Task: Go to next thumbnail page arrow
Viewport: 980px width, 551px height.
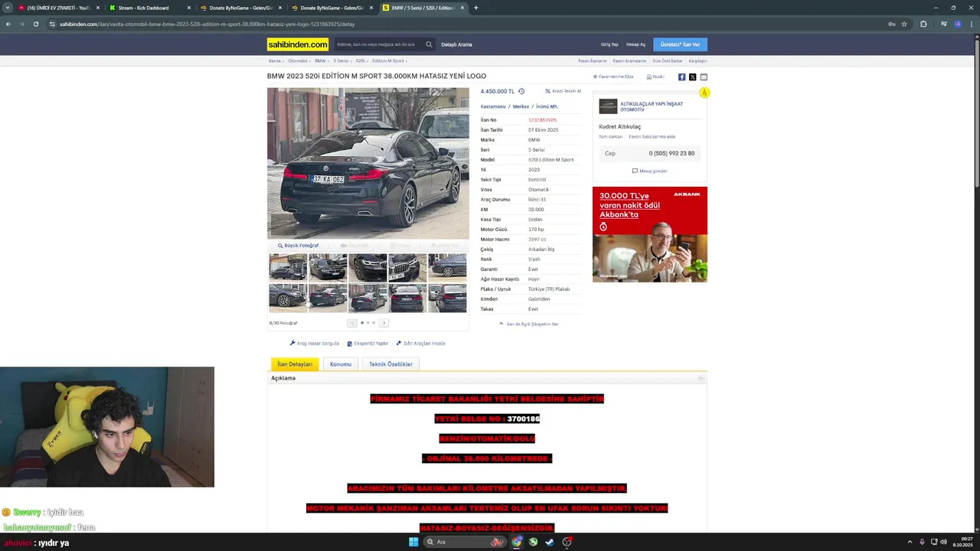Action: pyautogui.click(x=384, y=323)
